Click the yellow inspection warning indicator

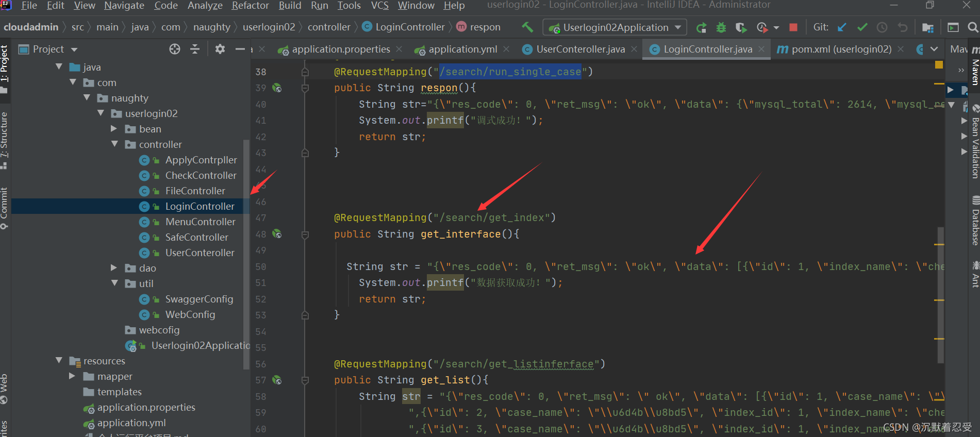[x=939, y=65]
